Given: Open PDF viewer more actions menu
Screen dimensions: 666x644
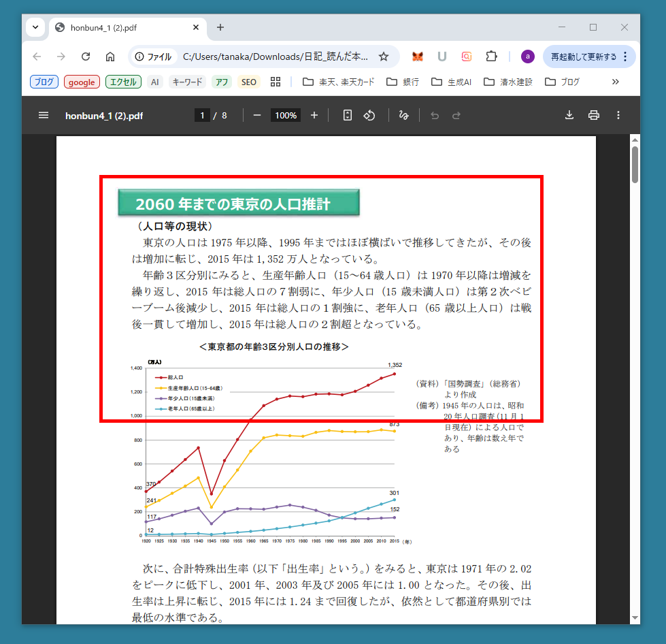Looking at the screenshot, I should click(x=618, y=115).
